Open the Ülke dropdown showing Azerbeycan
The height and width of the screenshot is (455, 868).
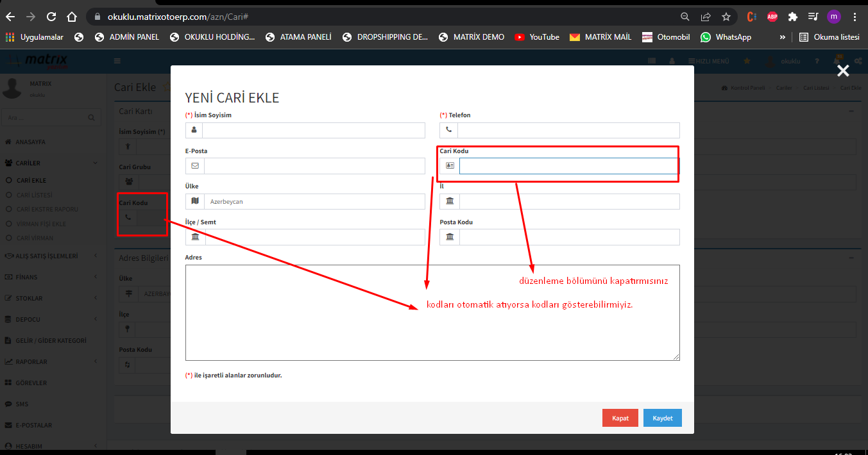[313, 202]
